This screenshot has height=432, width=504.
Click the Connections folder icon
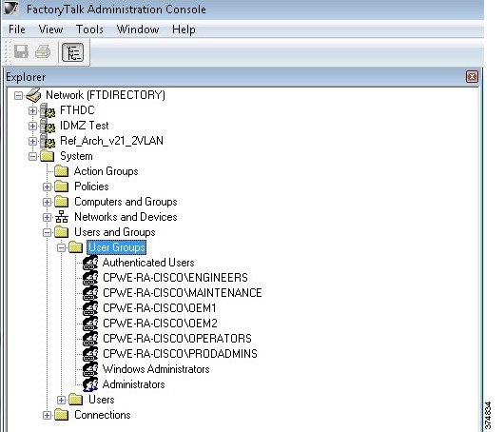(62, 415)
